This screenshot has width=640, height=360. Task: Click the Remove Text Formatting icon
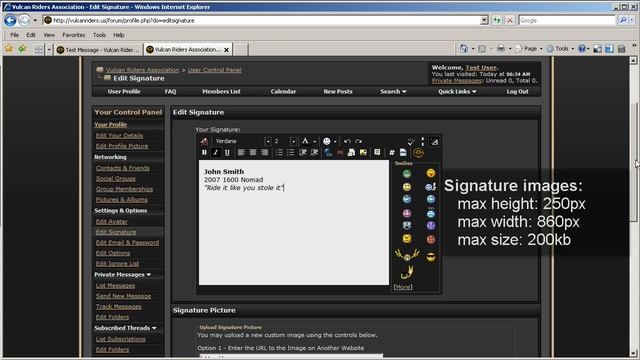point(204,141)
